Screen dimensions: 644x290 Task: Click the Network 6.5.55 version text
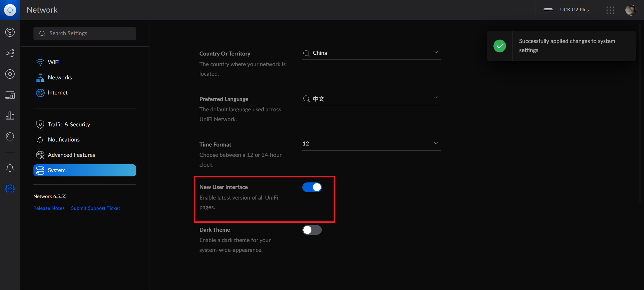pos(50,196)
